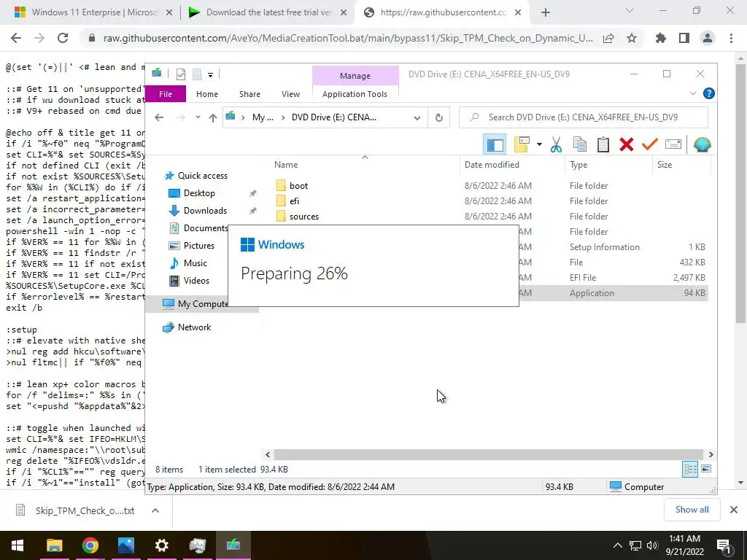The height and width of the screenshot is (560, 747).
Task: Click the Explorer horizontal scrollbar
Action: click(x=489, y=454)
